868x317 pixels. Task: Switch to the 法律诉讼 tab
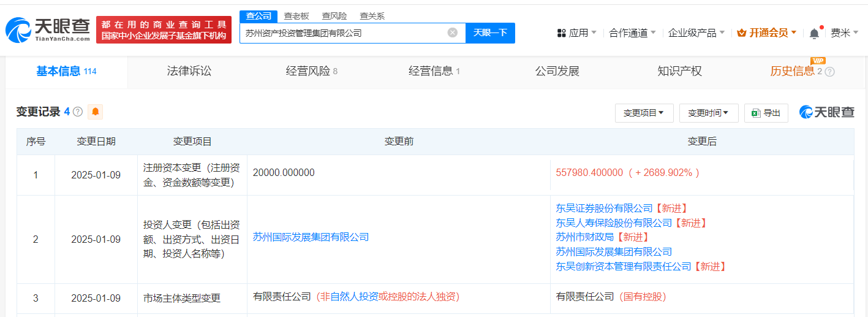tap(189, 71)
